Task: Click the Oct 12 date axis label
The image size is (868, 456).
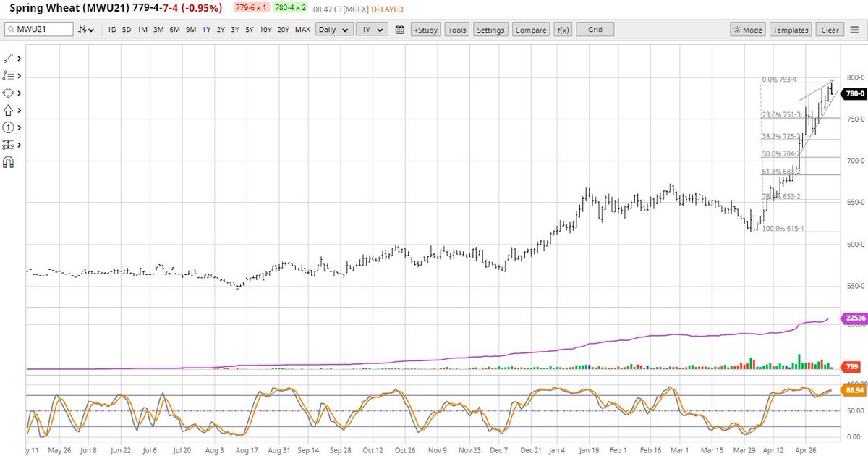Action: [373, 449]
